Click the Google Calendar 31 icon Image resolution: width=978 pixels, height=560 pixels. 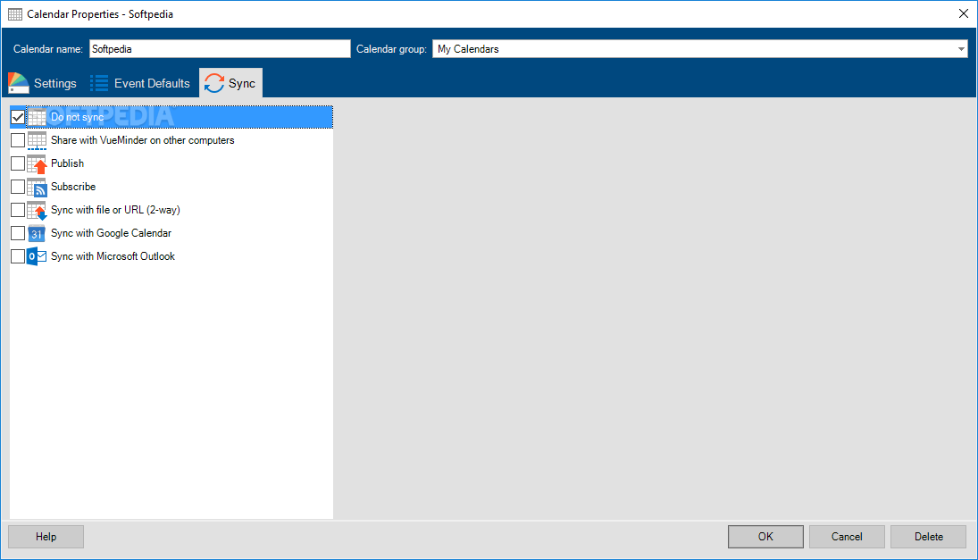click(37, 233)
